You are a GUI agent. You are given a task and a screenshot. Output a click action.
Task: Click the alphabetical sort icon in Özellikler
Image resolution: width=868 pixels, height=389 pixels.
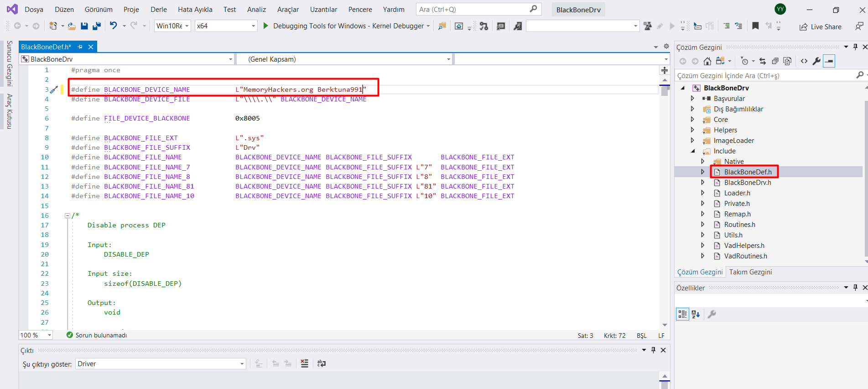coord(696,314)
